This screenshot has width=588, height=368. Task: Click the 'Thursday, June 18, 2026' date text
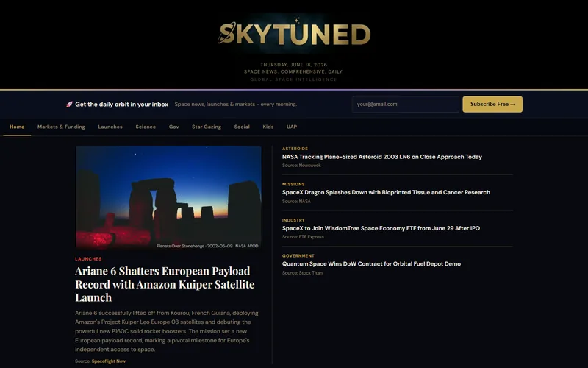point(293,65)
